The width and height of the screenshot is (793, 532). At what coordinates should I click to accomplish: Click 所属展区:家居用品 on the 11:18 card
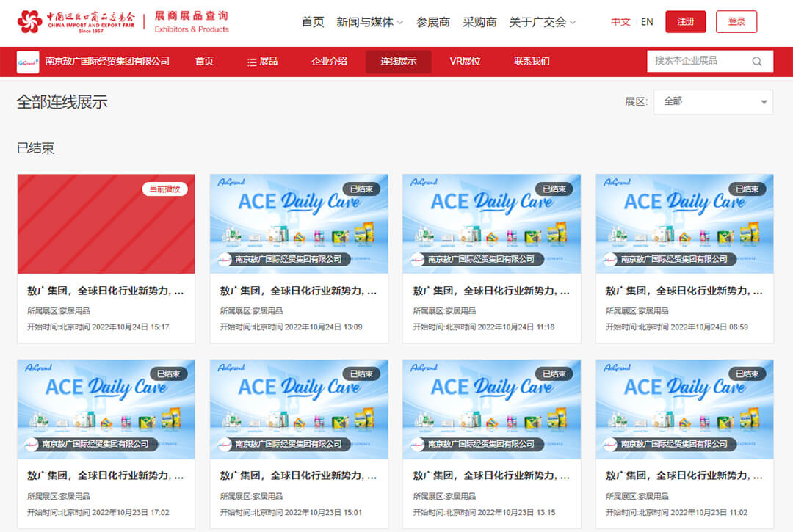tap(444, 310)
